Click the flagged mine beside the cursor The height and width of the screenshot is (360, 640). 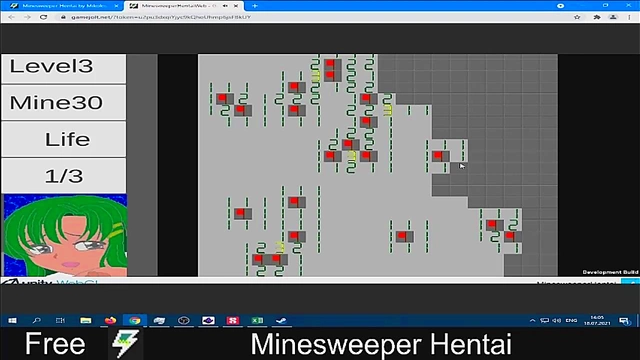[441, 156]
